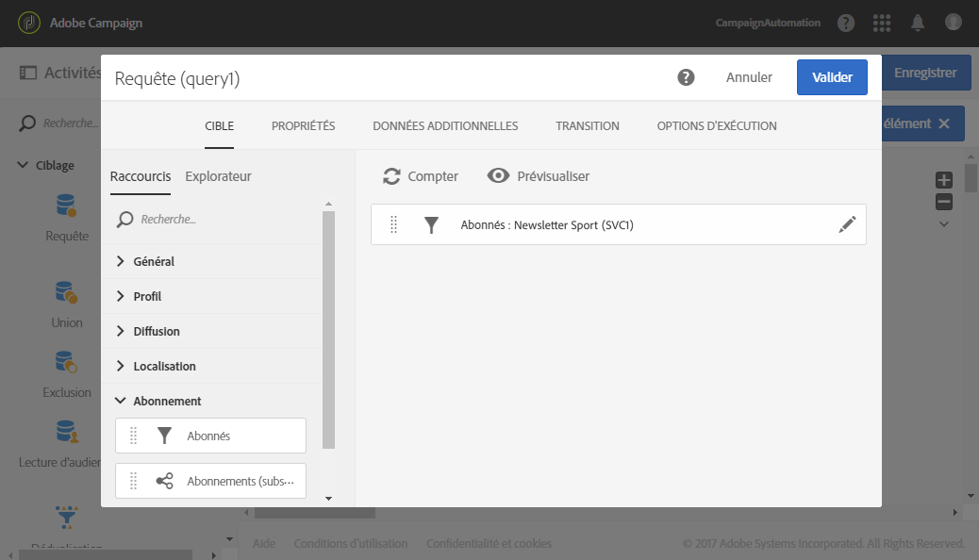Select the Exclusion activity icon
Viewport: 979px width, 560px height.
tap(66, 362)
